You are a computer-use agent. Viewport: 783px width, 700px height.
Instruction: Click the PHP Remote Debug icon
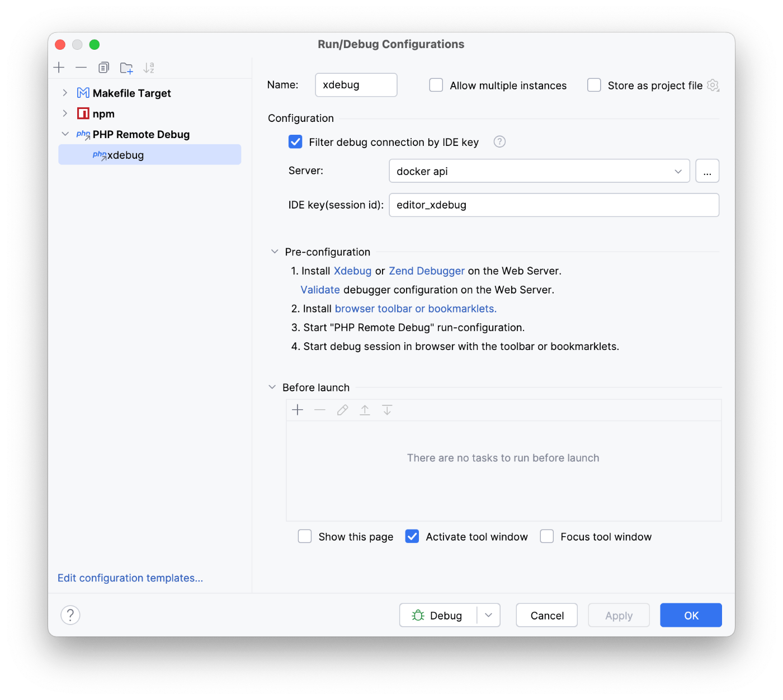(x=83, y=134)
